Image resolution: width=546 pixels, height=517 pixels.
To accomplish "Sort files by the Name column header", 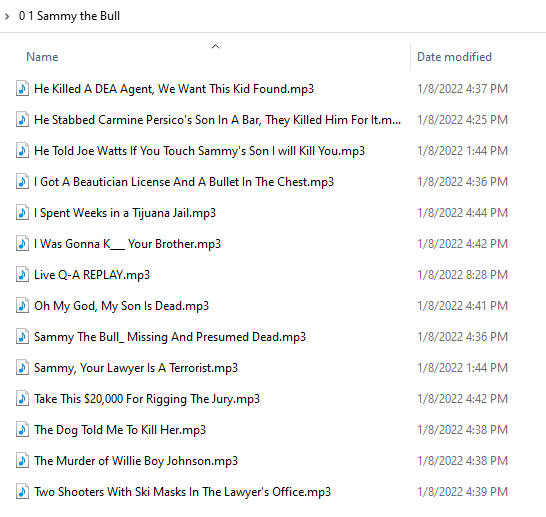I will click(42, 57).
